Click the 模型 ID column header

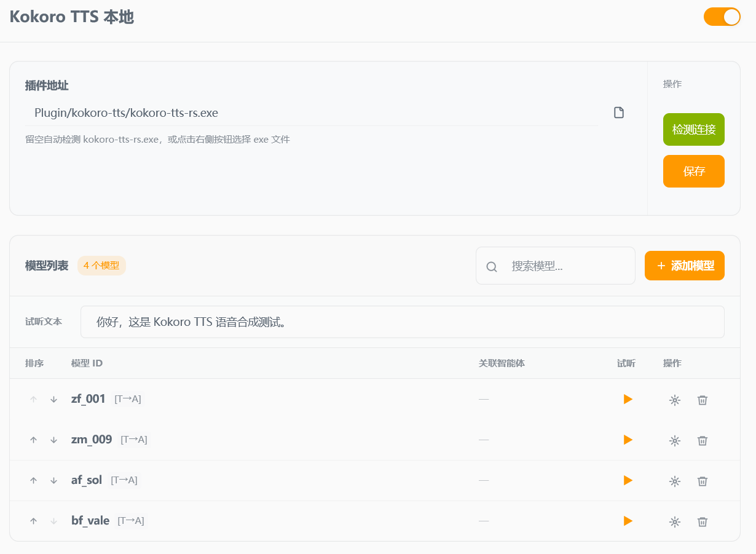tap(87, 363)
